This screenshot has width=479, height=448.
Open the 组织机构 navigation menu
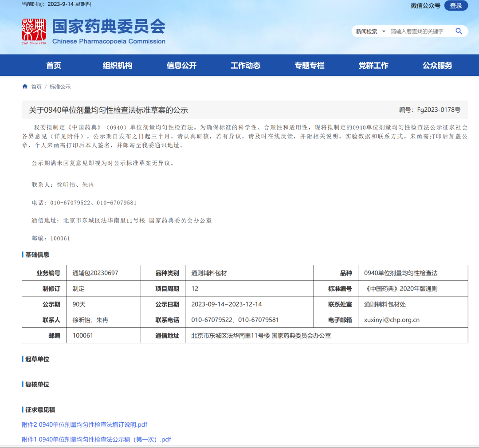tap(117, 65)
